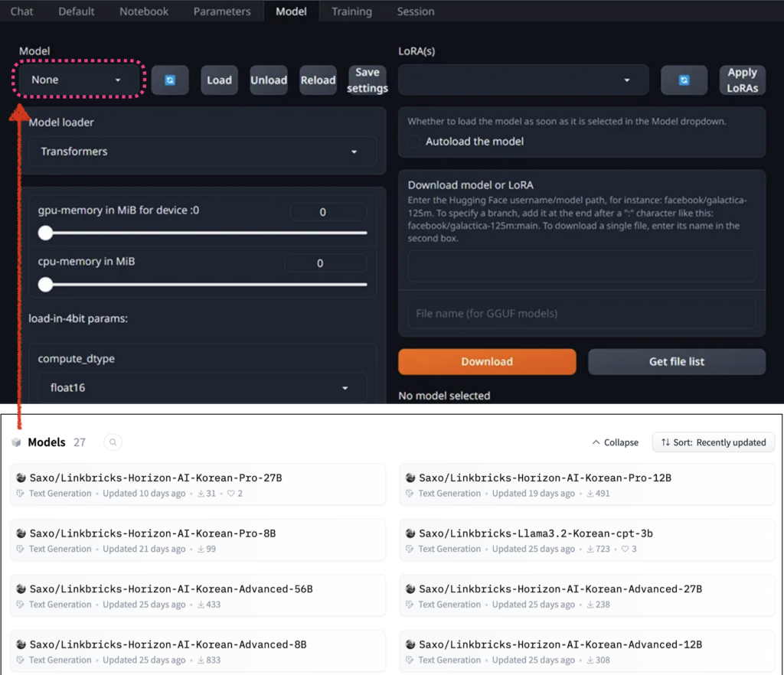Open the search icon next to Models heading
The height and width of the screenshot is (675, 784).
tap(112, 442)
